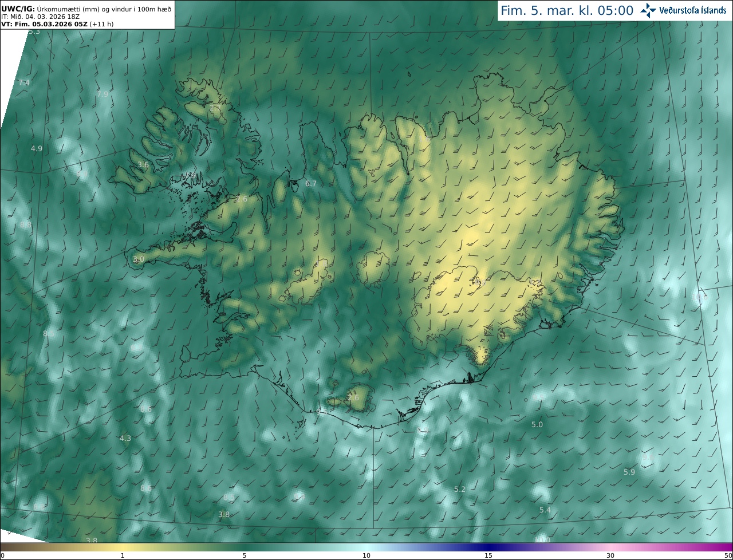733x560 pixels.
Task: Click the colorbar tick label '5'
Action: 245,555
